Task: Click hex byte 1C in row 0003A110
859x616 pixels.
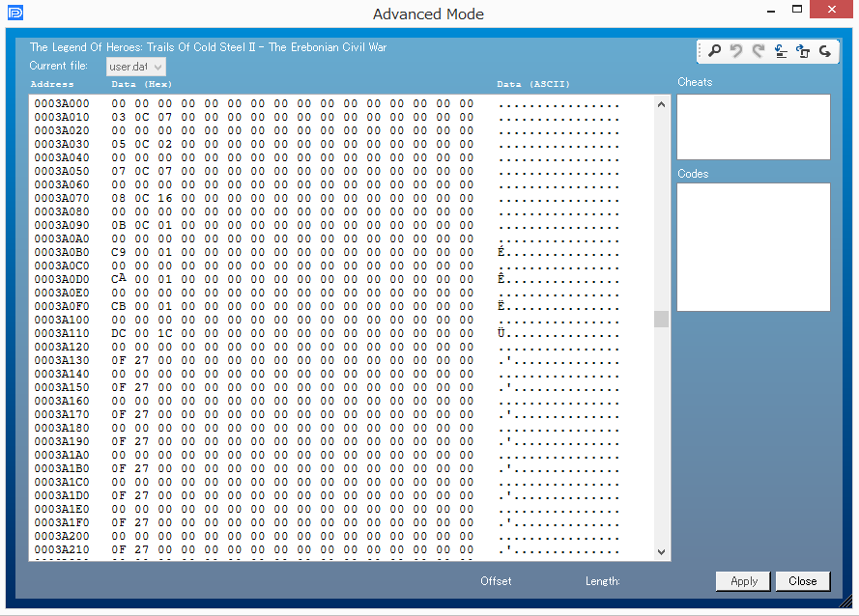Action: coord(165,333)
